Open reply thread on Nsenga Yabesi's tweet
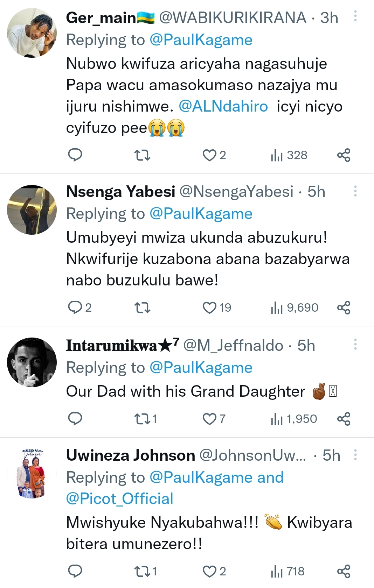This screenshot has height=588, width=374. [x=75, y=307]
